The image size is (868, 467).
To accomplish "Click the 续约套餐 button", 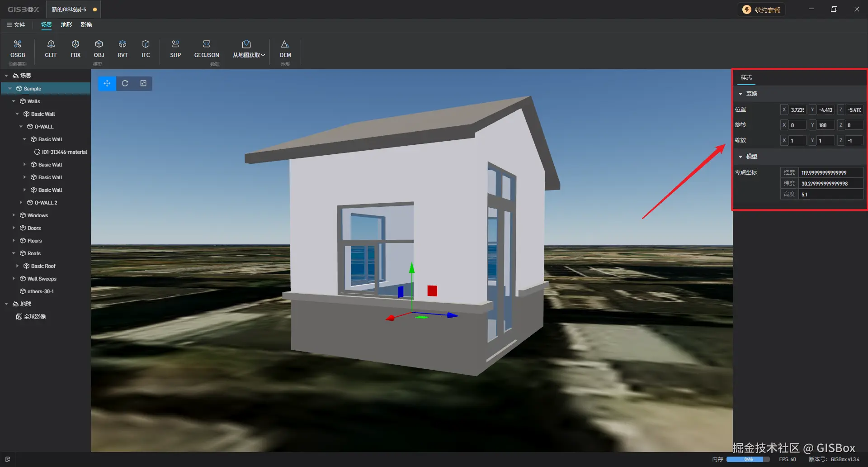I will 761,9.
